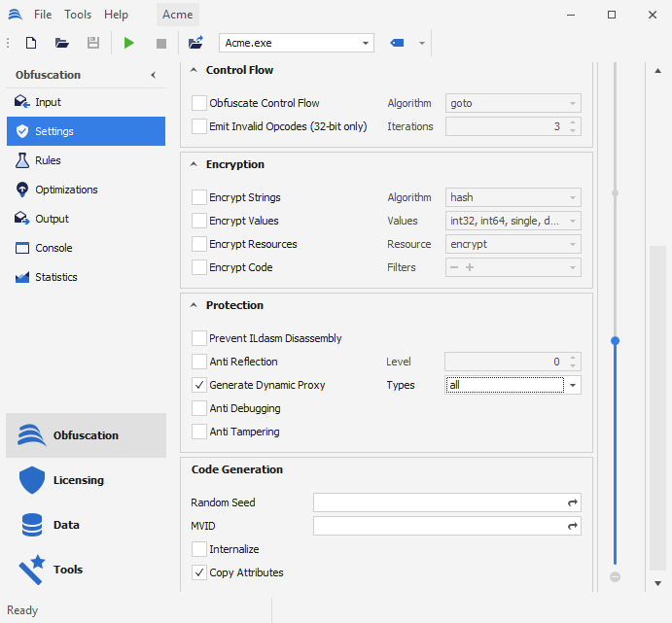Image resolution: width=672 pixels, height=623 pixels.
Task: Collapse the Encryption section
Action: pyautogui.click(x=193, y=164)
